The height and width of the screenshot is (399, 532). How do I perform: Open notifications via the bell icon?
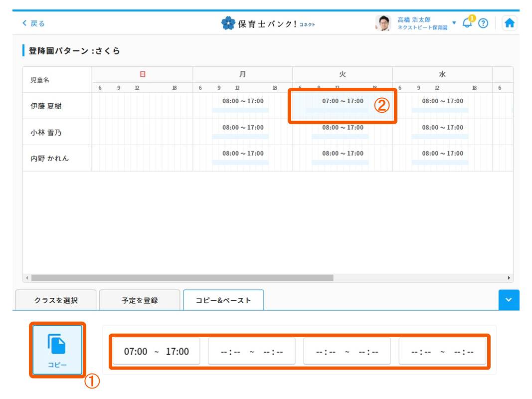pos(467,23)
